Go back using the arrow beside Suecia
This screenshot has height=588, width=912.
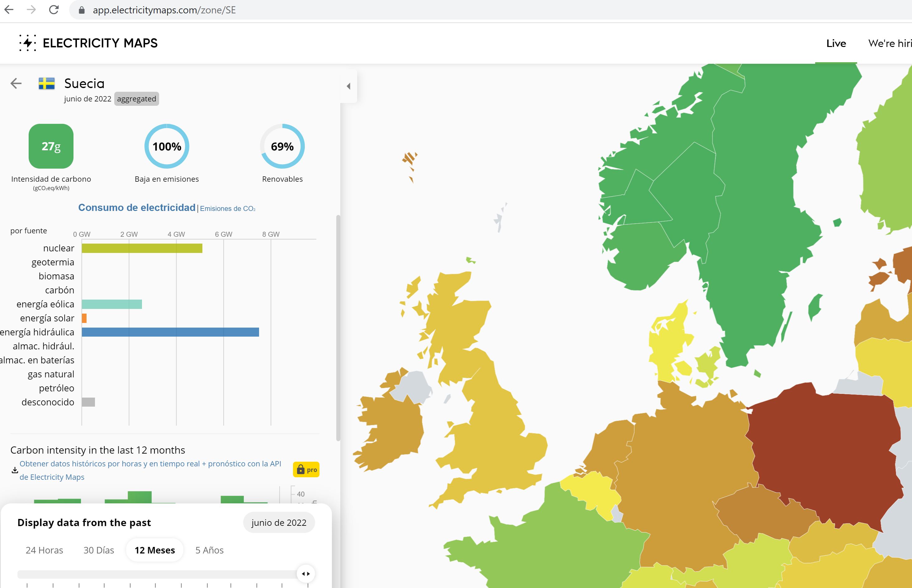[16, 83]
